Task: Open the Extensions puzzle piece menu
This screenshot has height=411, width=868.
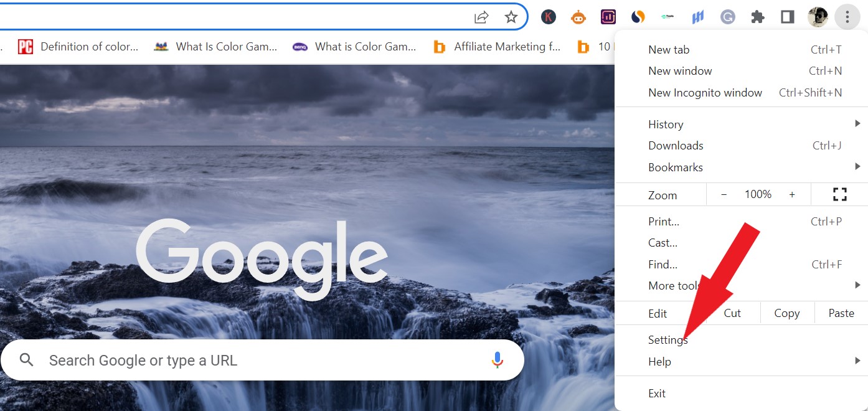Action: click(758, 17)
